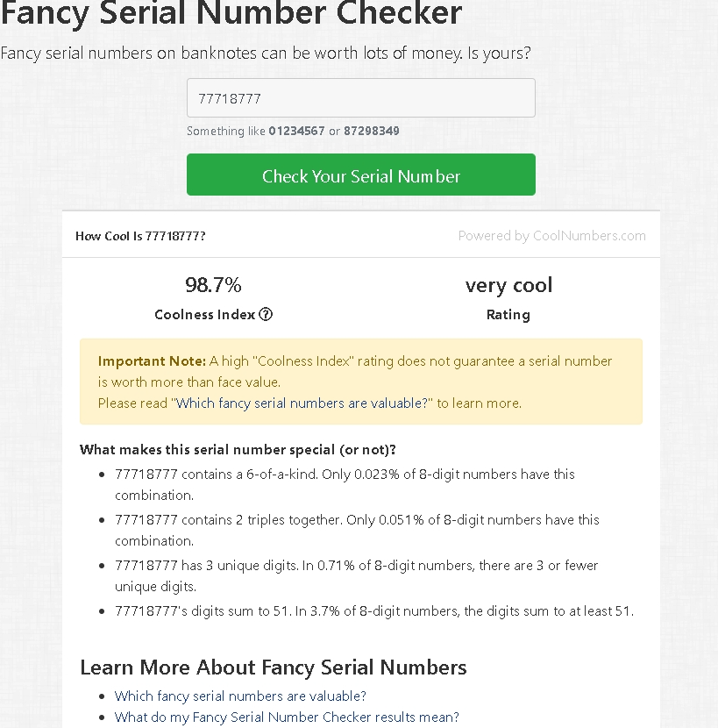This screenshot has height=728, width=718.
Task: Click the Learn More About Fancy Serial Numbers heading
Action: point(273,667)
